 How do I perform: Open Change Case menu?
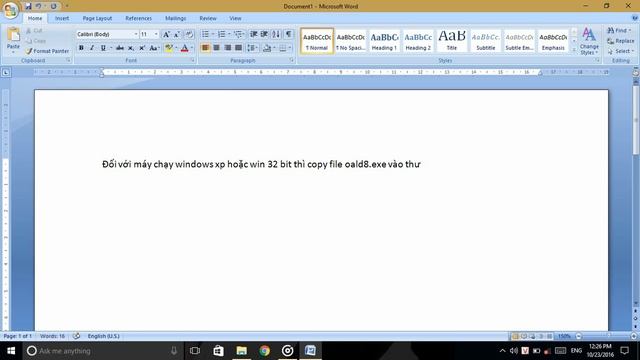pyautogui.click(x=154, y=48)
